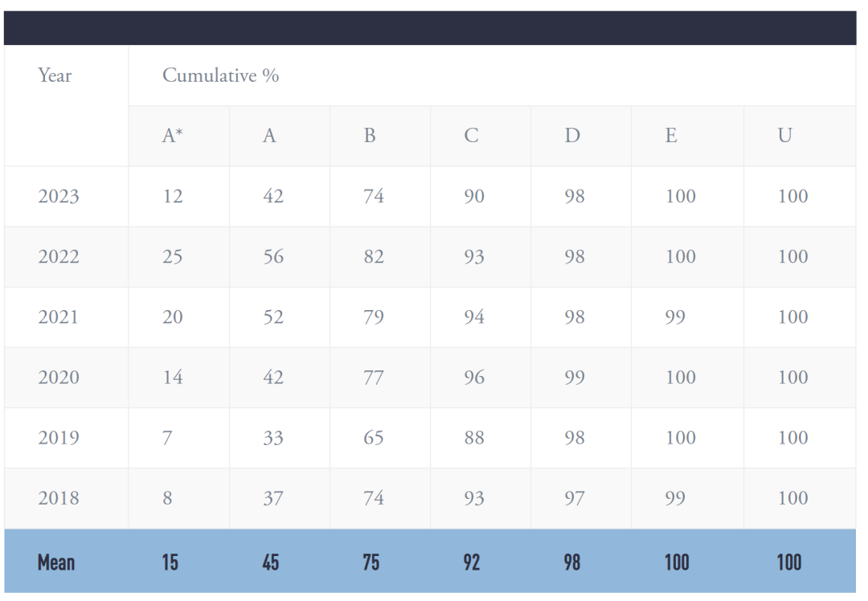Select the Mean row label
The image size is (868, 601).
(x=56, y=562)
